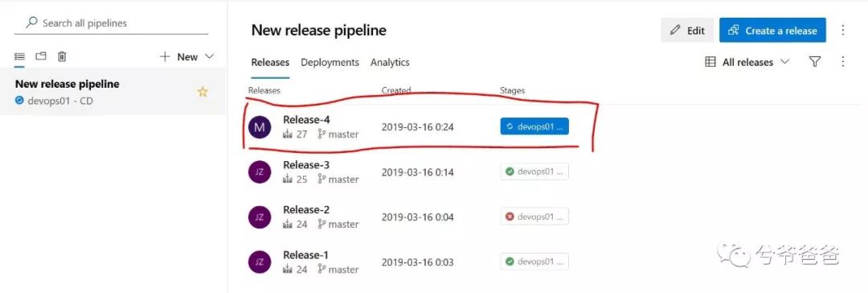Click the magnifier search icon

(32, 23)
